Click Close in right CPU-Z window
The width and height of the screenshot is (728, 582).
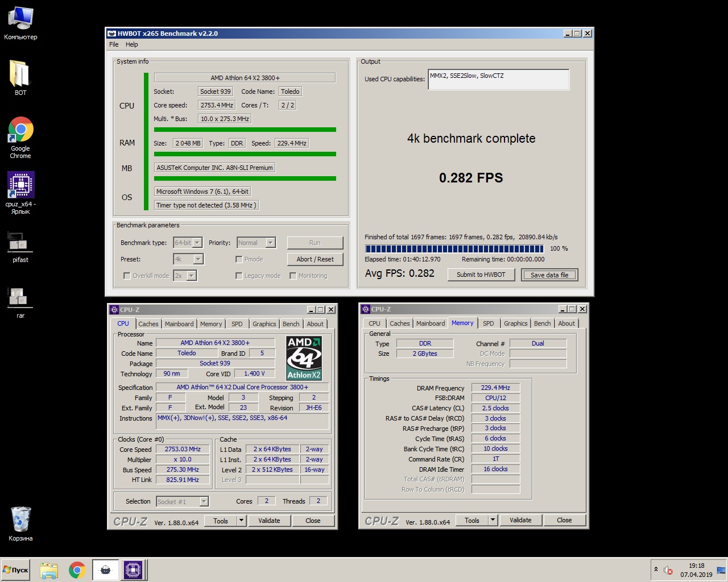tap(564, 520)
